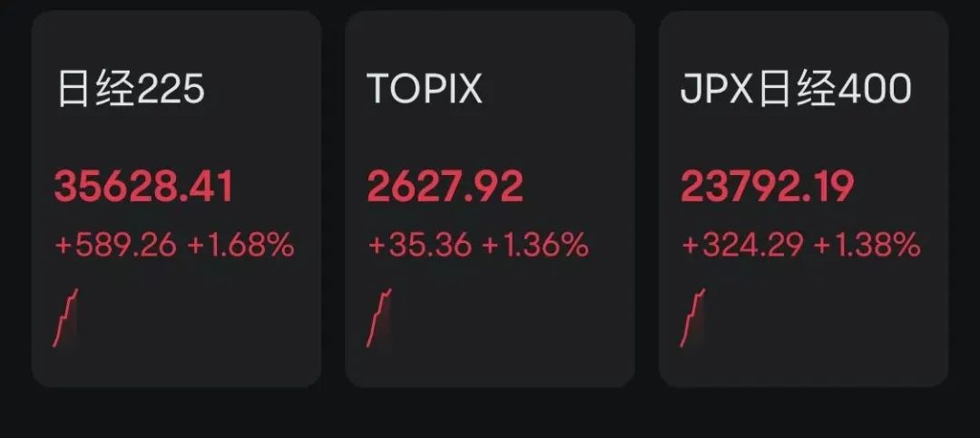Select the 2627.92 index price
This screenshot has width=980, height=438.
click(446, 187)
